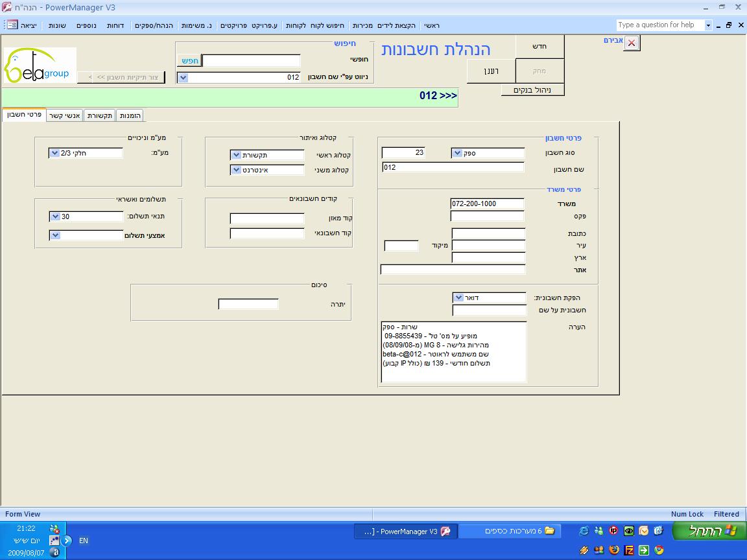
Task: Open the Start menu התחל
Action: click(708, 531)
